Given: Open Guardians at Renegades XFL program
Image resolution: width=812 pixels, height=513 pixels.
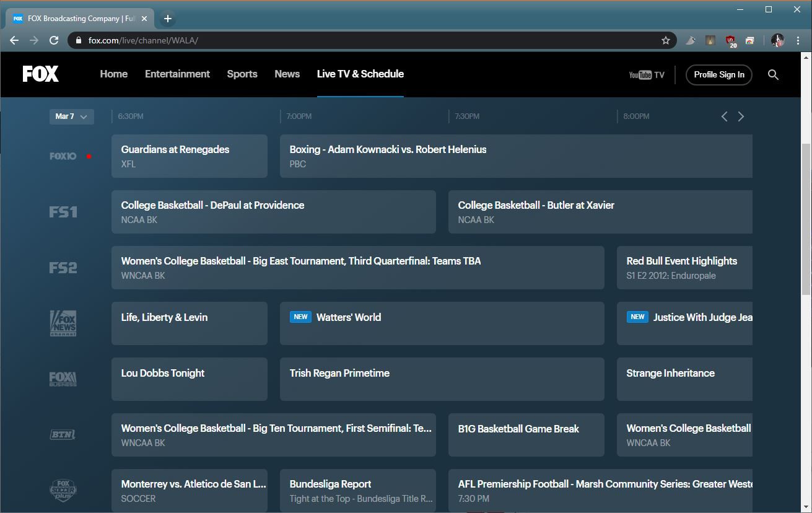Looking at the screenshot, I should click(x=190, y=156).
